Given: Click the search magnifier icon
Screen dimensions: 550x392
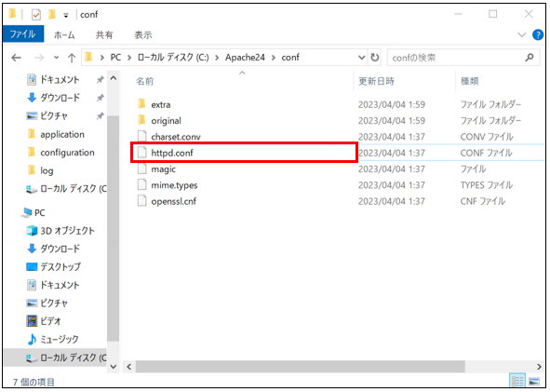Looking at the screenshot, I should pyautogui.click(x=530, y=58).
